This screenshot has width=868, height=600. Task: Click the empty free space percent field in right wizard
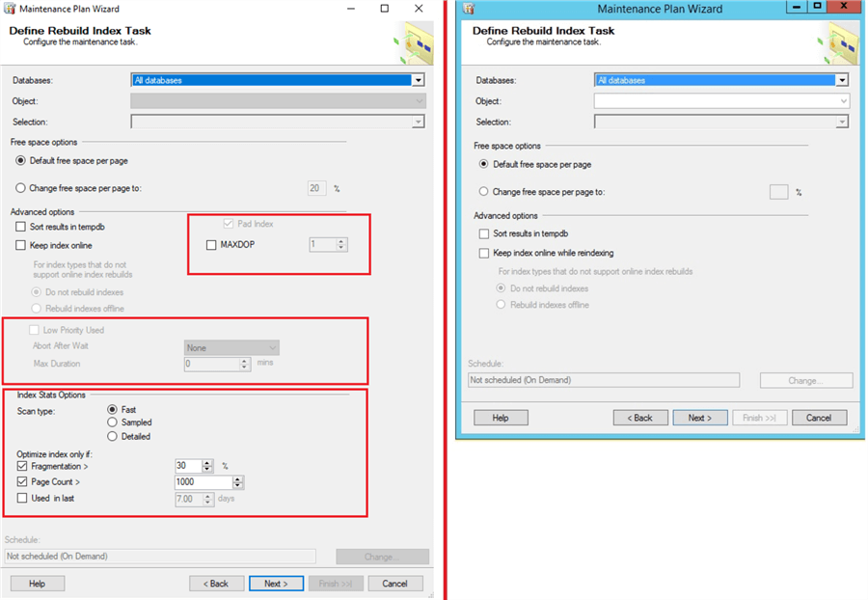pyautogui.click(x=779, y=192)
